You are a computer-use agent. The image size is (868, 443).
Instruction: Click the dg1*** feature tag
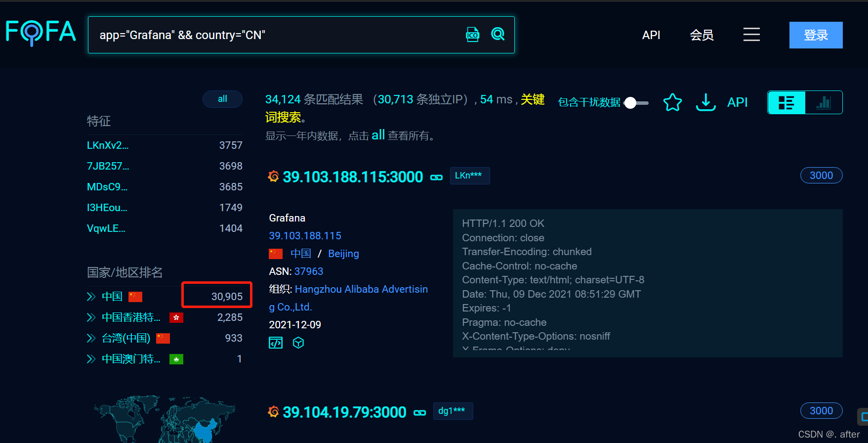(453, 411)
